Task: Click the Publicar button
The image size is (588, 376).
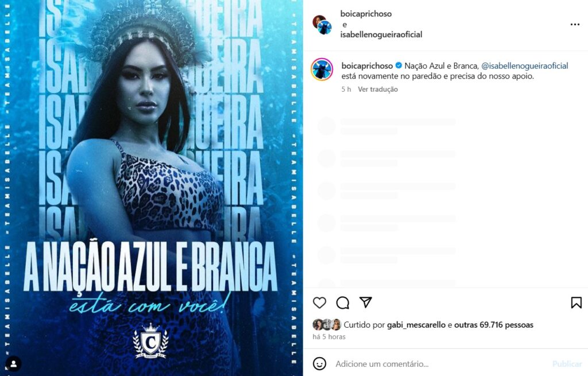Action: [x=567, y=363]
